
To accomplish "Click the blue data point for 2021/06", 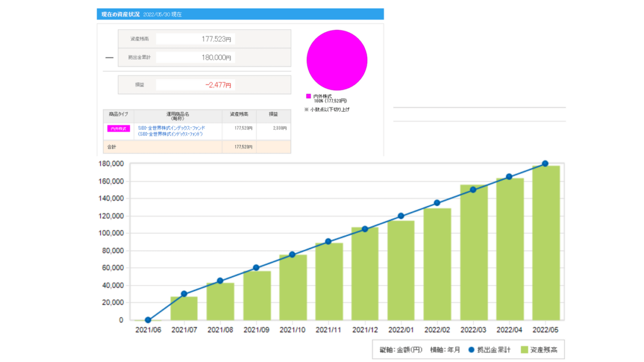I will pyautogui.click(x=148, y=320).
